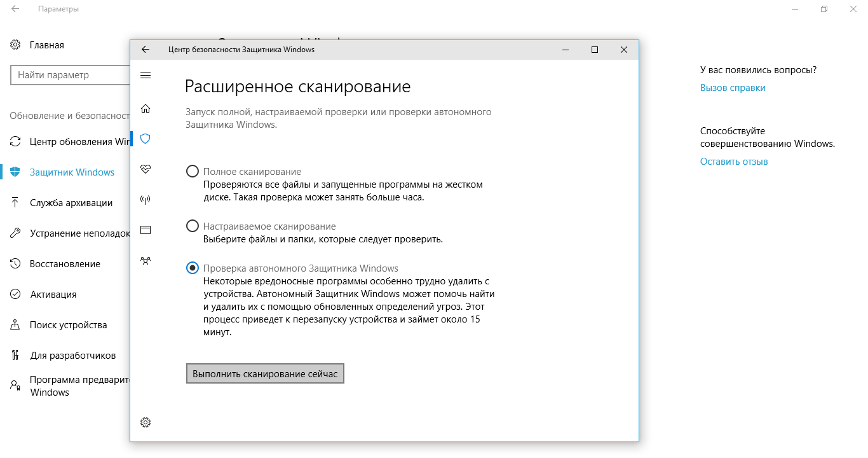Click the "У вас появились вопросы?" text
The image size is (868, 458).
tap(758, 70)
